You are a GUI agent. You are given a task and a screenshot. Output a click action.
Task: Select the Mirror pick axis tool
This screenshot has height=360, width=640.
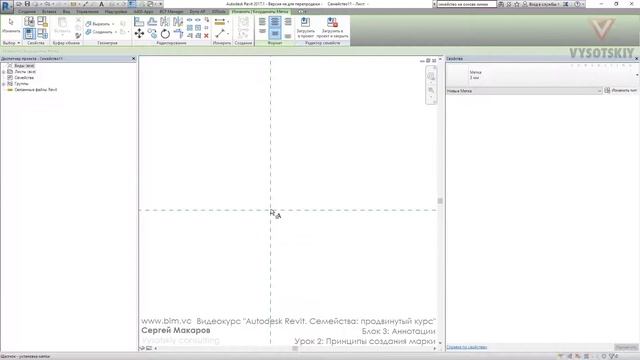click(165, 21)
